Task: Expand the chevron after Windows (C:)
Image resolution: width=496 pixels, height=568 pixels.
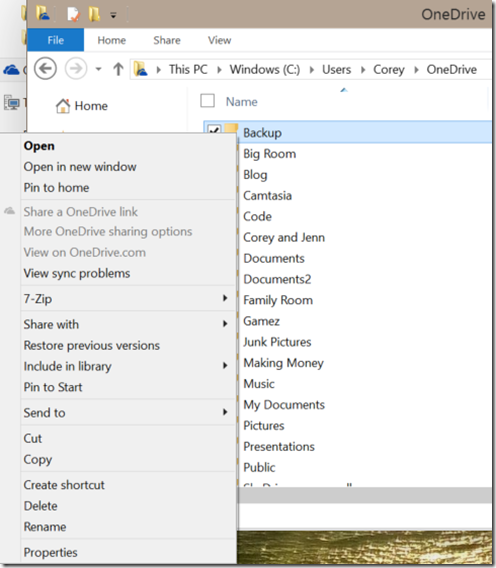Action: pyautogui.click(x=312, y=70)
